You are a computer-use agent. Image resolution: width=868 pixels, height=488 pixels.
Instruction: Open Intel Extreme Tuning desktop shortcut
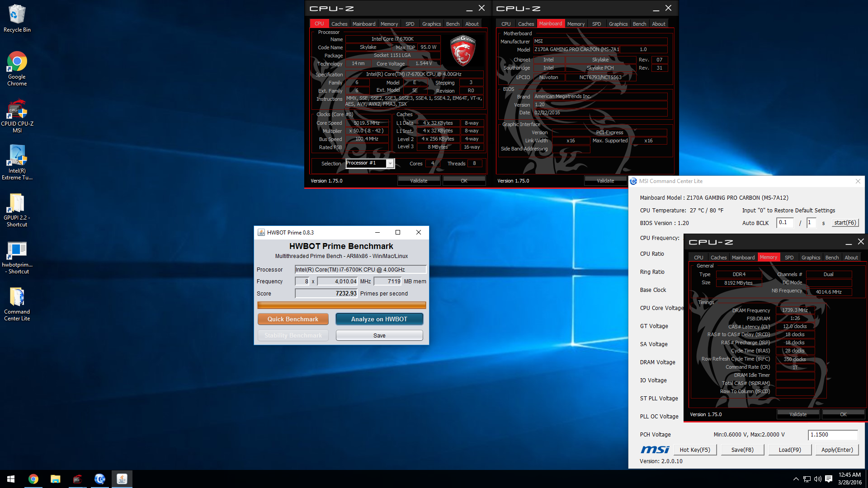(x=17, y=163)
